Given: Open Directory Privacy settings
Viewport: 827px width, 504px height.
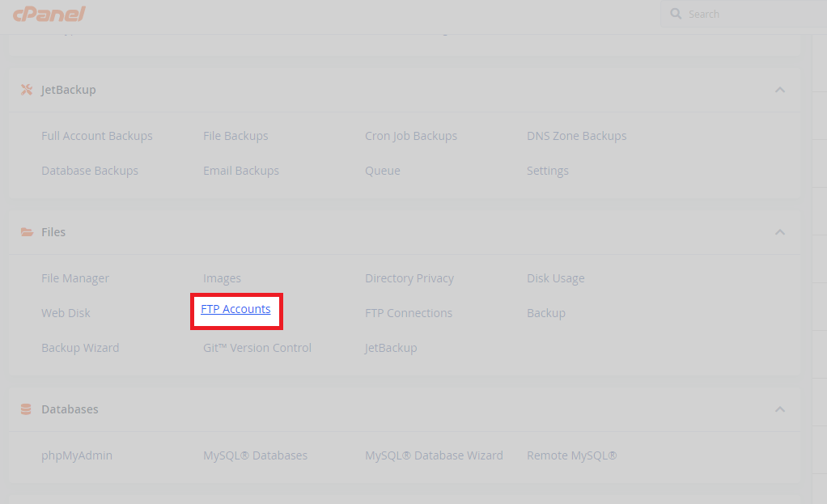Looking at the screenshot, I should pos(409,277).
